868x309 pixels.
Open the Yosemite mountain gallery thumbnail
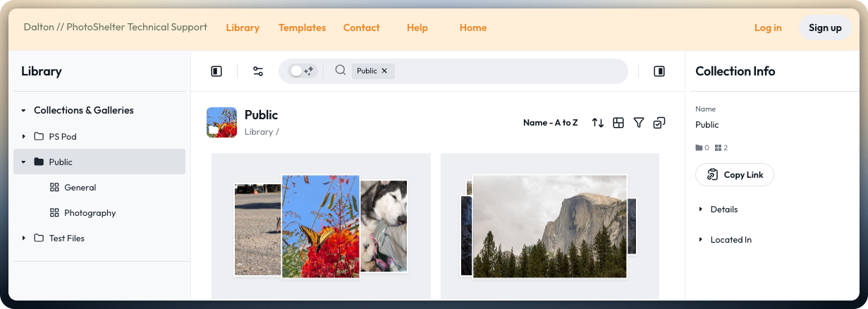[x=549, y=226]
